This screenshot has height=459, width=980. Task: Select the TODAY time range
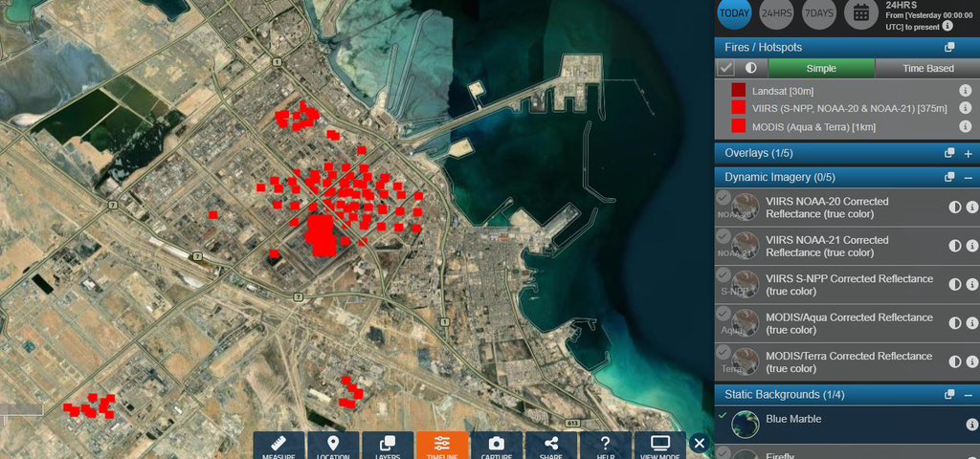(x=735, y=12)
